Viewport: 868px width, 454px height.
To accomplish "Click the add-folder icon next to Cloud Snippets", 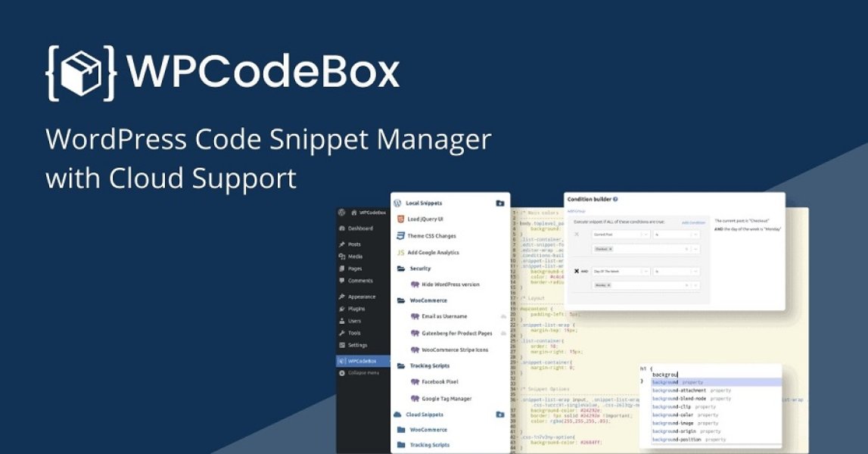I will (498, 413).
